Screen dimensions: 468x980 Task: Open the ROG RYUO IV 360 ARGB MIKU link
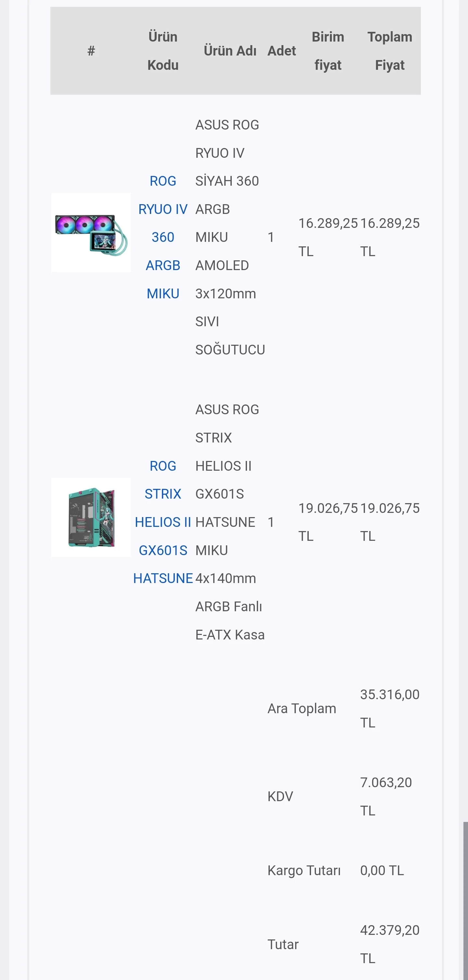(x=163, y=237)
